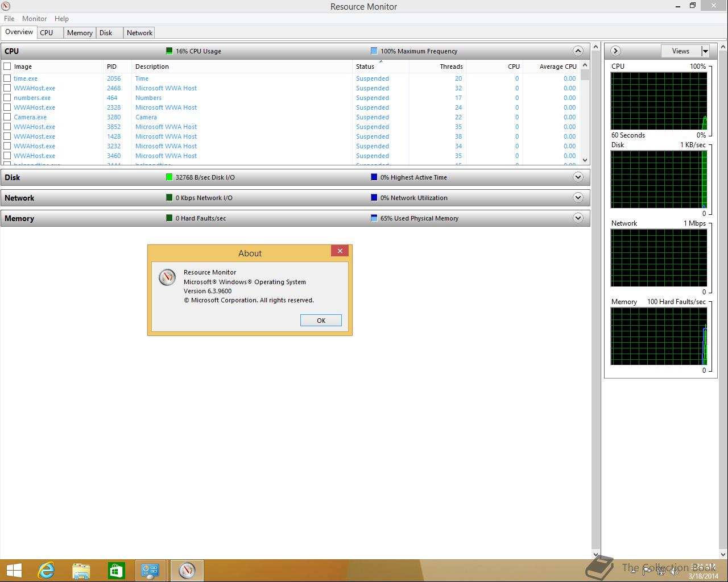Click the Memory section header bar
This screenshot has width=728, height=582.
pyautogui.click(x=295, y=218)
